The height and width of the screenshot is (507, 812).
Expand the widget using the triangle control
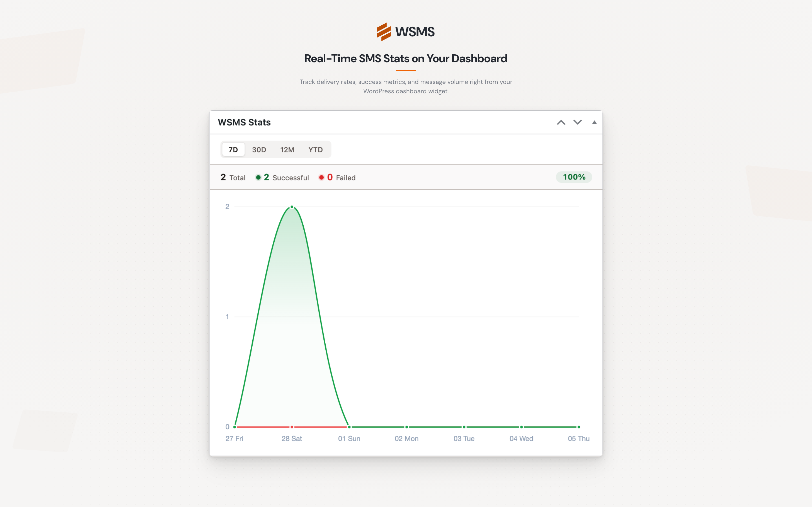(x=594, y=123)
